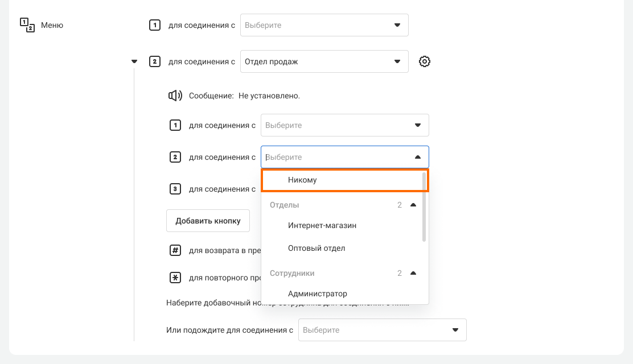Click top-level key 2 icon
The width and height of the screenshot is (633, 364).
154,61
